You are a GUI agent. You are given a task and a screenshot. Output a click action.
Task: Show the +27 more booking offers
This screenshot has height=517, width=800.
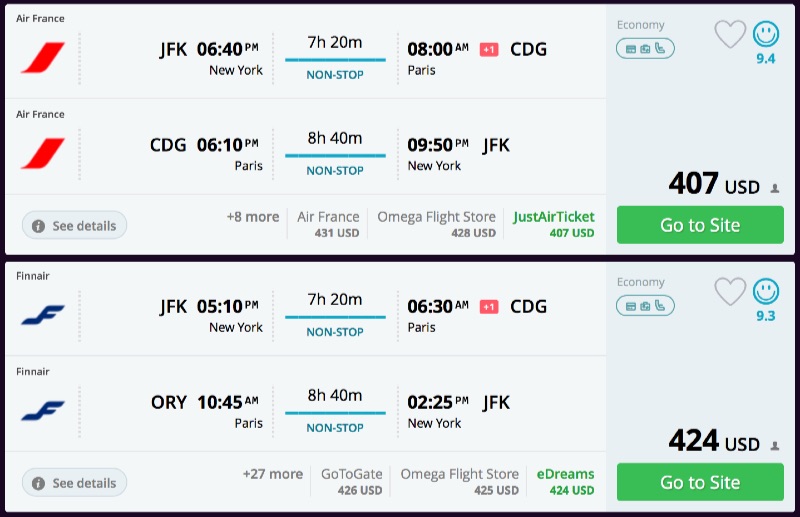[x=272, y=475]
